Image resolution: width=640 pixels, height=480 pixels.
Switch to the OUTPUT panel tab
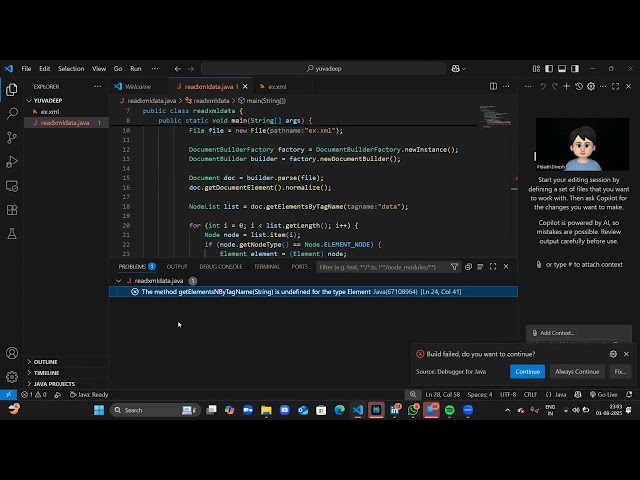point(177,267)
